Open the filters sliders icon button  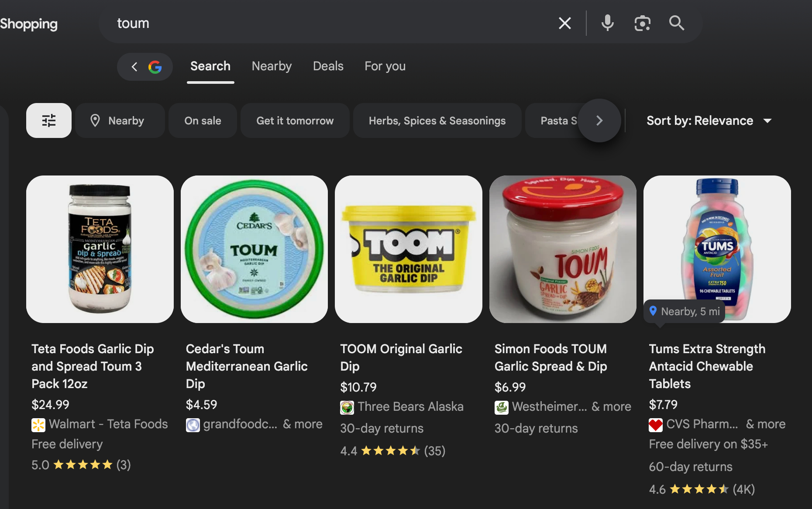click(x=49, y=120)
